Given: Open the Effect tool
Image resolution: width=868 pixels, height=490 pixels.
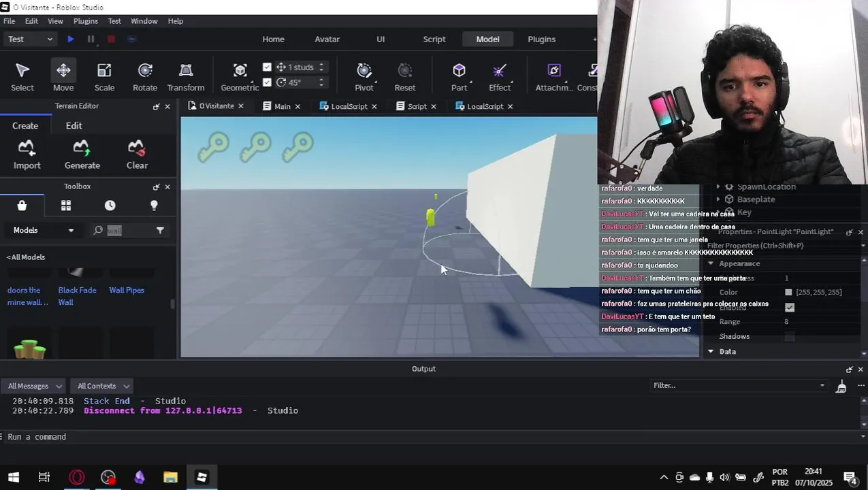Looking at the screenshot, I should click(x=500, y=76).
